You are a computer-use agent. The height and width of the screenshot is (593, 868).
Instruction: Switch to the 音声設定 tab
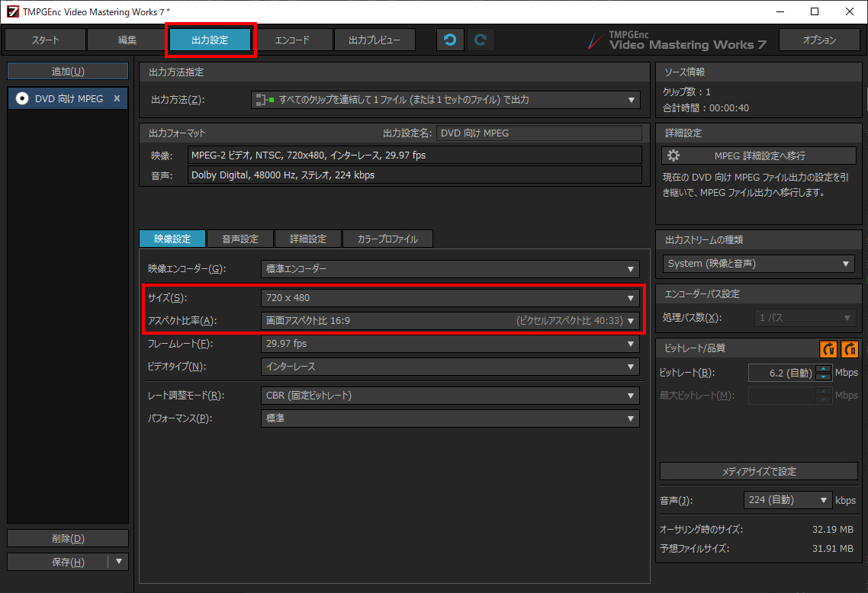pyautogui.click(x=240, y=239)
